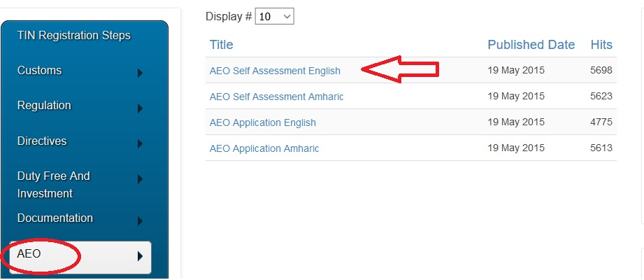Sort table by Hits column
Screen dimensions: 644x280
[601, 45]
